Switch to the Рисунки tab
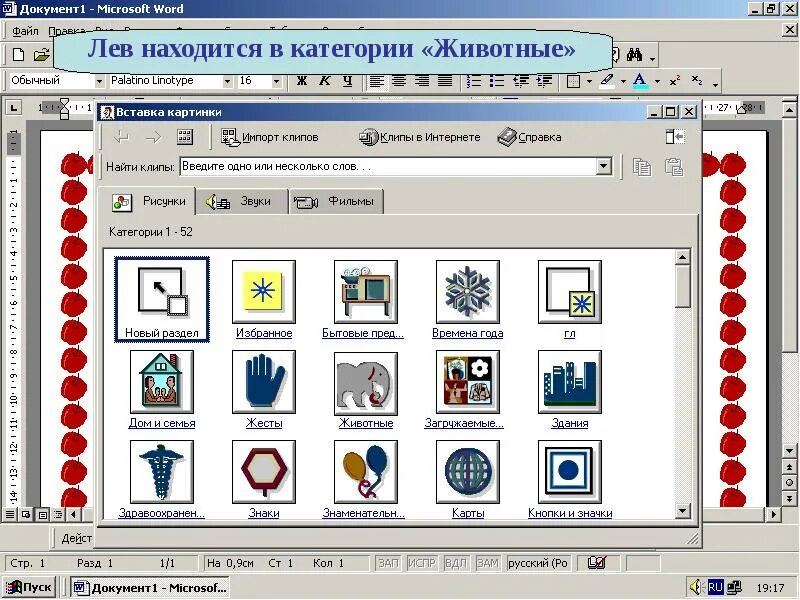800x600 pixels. click(x=148, y=202)
